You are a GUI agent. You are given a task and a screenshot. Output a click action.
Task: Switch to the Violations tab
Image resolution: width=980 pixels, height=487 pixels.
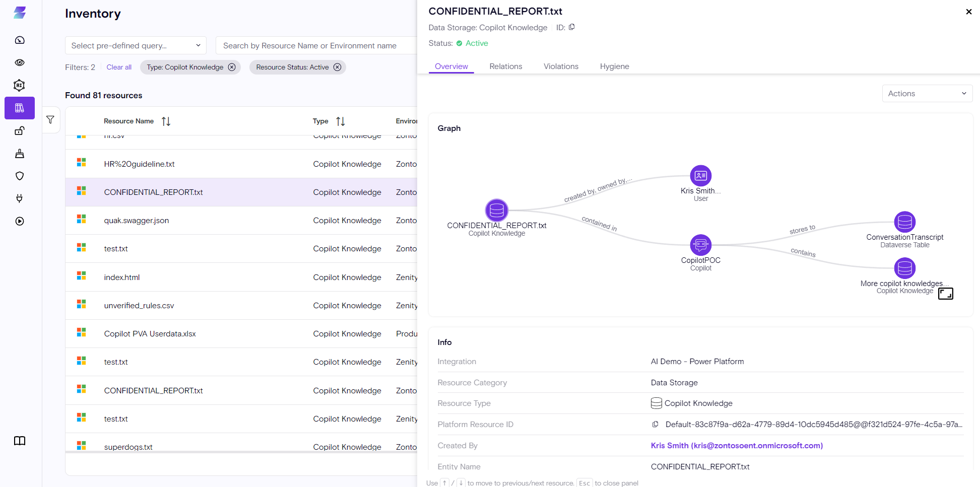[561, 66]
